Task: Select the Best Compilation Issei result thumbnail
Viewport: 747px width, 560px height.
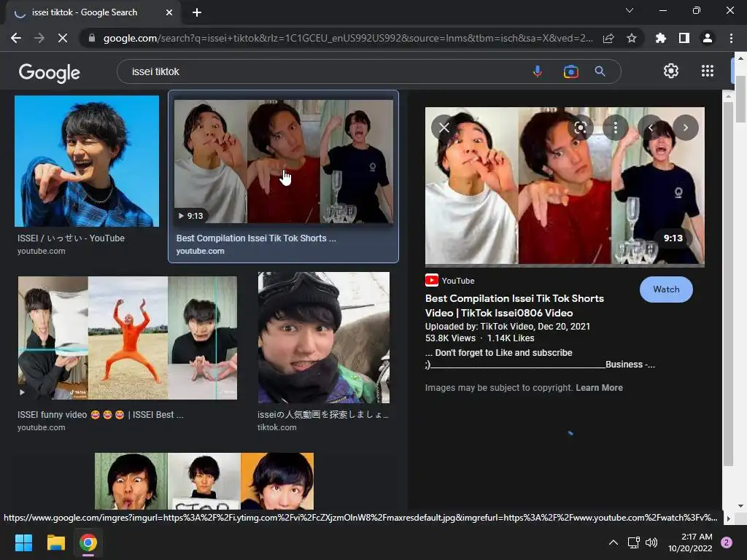Action: click(x=284, y=161)
